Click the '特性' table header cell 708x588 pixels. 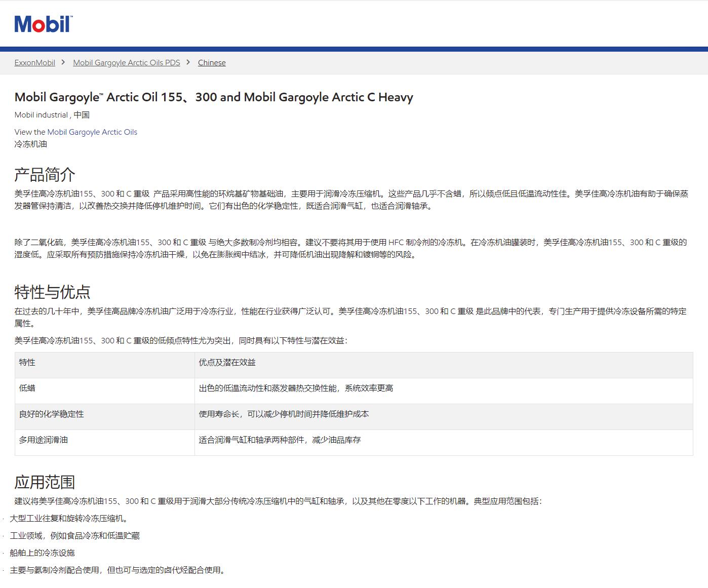(105, 365)
